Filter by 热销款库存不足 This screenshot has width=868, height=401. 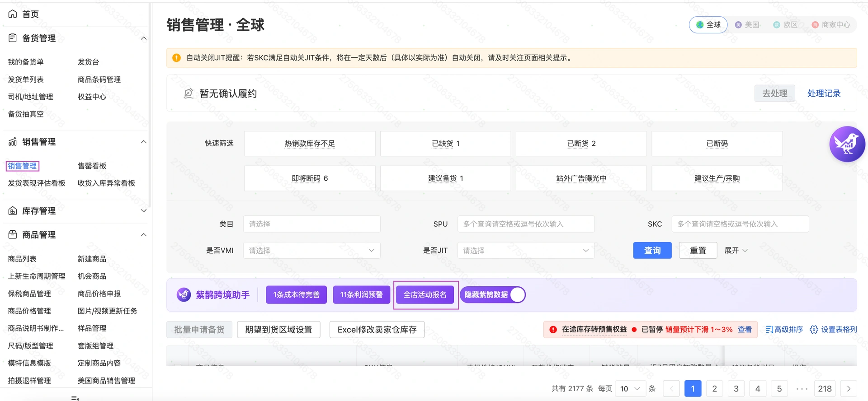[x=310, y=144]
